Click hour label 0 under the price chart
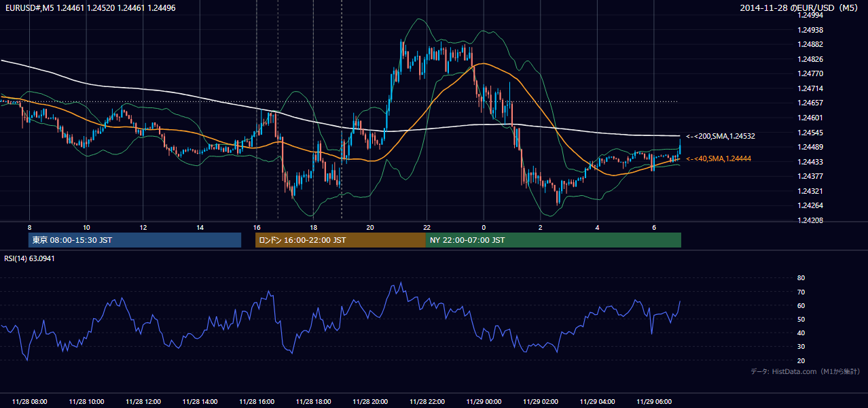Screen dimensions: 868x408 (484, 226)
